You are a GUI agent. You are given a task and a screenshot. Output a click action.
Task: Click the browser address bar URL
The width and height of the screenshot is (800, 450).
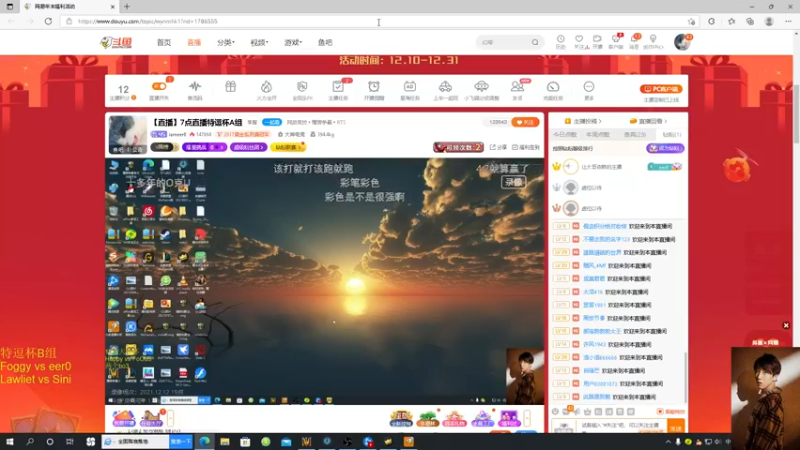[148, 21]
